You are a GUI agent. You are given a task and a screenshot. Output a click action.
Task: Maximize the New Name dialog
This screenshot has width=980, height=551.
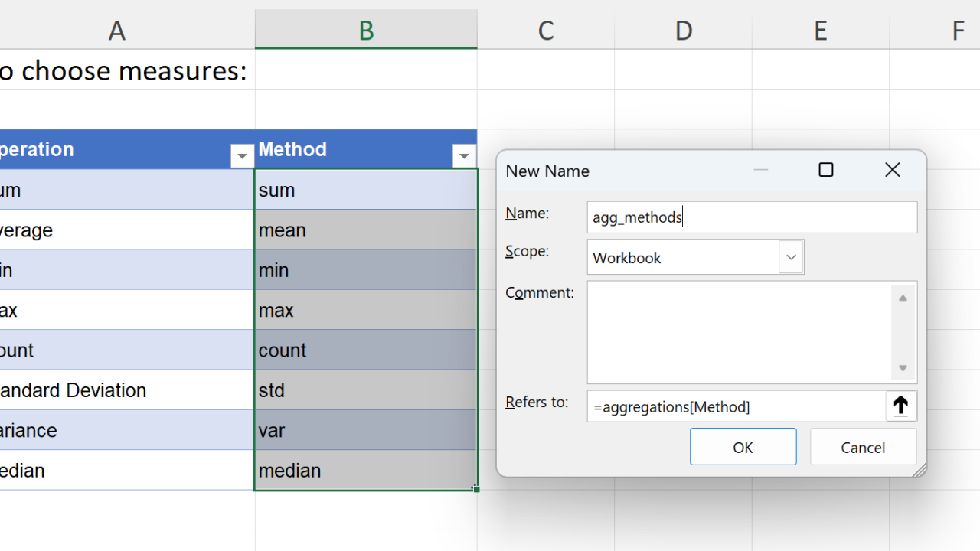coord(826,170)
